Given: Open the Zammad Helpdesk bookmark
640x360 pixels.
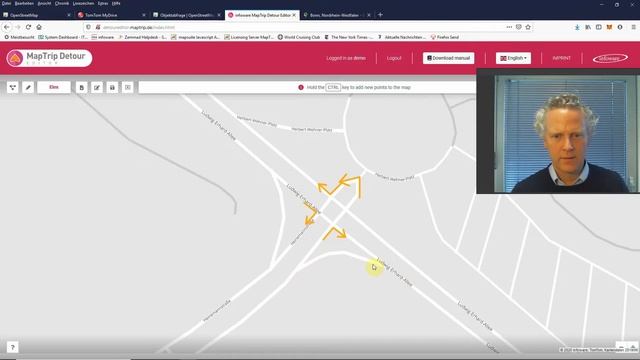Looking at the screenshot, I should (142, 37).
